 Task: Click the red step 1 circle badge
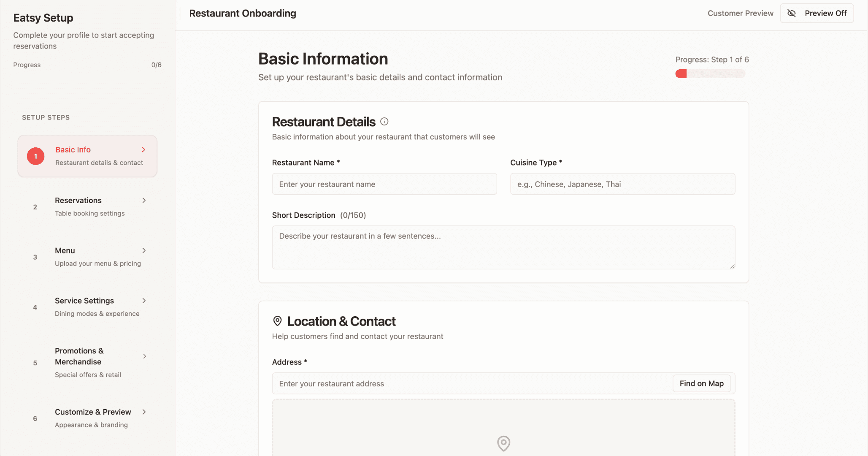coord(35,156)
